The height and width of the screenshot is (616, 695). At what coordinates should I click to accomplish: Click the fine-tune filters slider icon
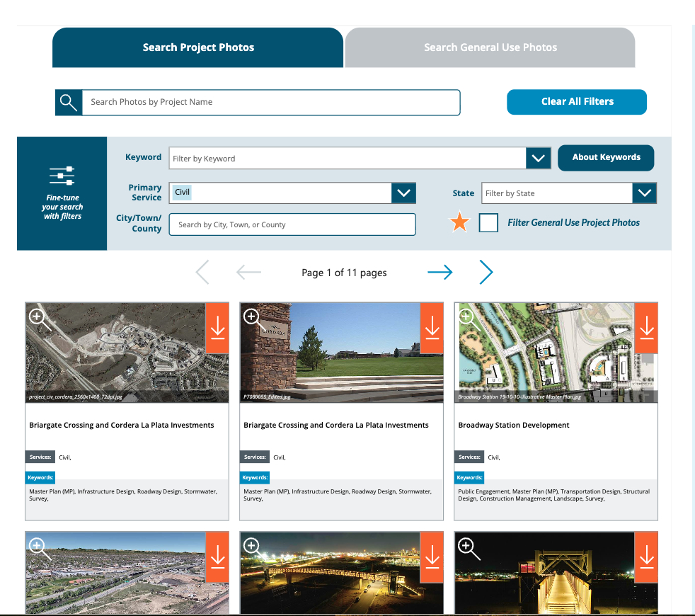[62, 176]
